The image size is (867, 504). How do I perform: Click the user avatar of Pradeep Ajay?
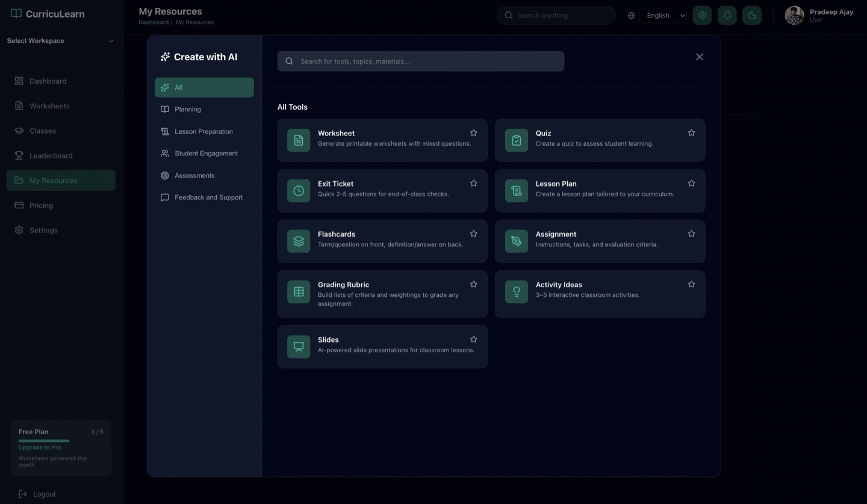tap(794, 16)
